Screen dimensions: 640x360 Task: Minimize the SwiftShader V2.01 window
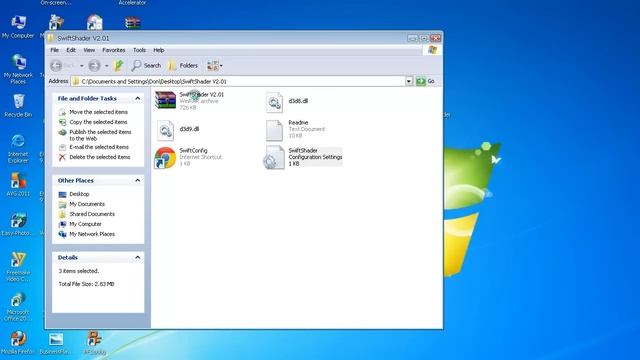(412, 38)
